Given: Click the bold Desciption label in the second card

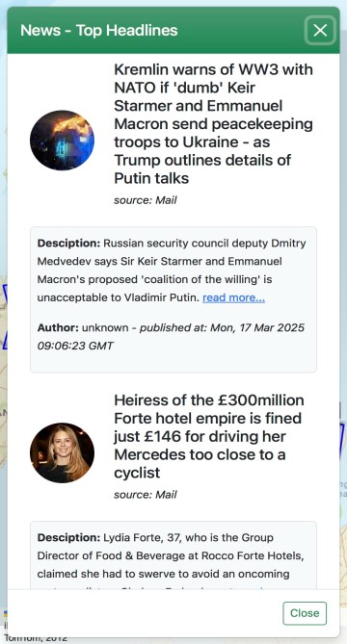Looking at the screenshot, I should click(x=68, y=537).
